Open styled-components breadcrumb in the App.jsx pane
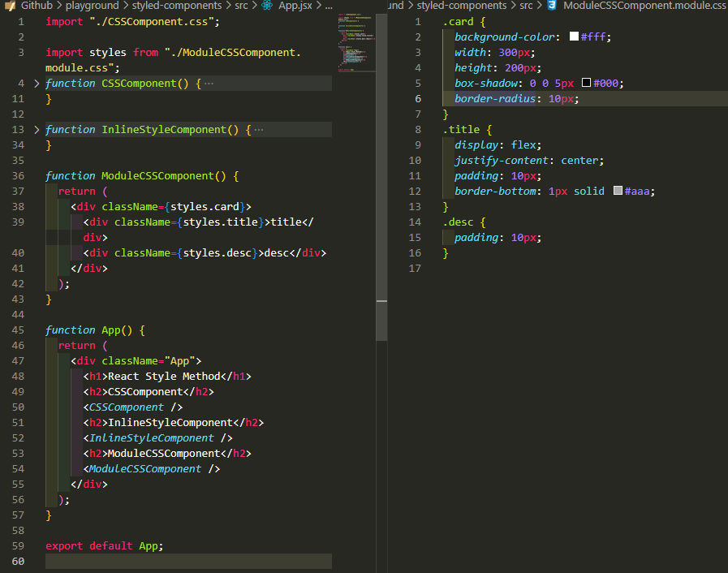Image resolution: width=728 pixels, height=573 pixels. click(x=177, y=5)
